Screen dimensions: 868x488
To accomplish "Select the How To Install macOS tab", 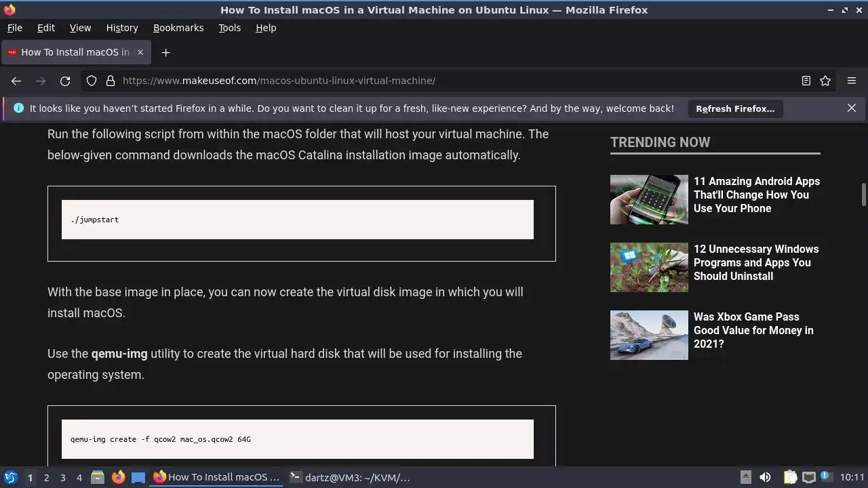I will [x=76, y=52].
